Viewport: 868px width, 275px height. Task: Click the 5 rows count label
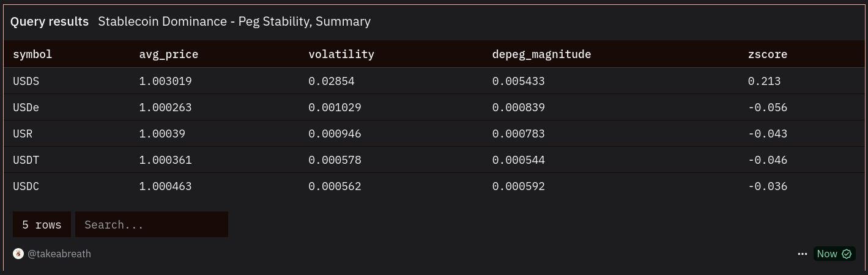[x=42, y=224]
